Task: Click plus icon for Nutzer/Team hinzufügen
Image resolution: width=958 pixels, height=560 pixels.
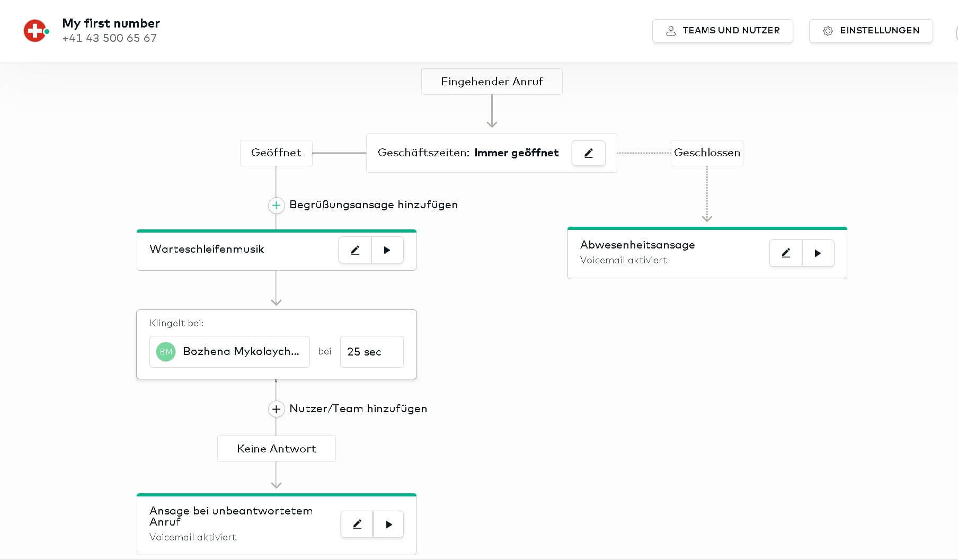Action: click(x=276, y=409)
